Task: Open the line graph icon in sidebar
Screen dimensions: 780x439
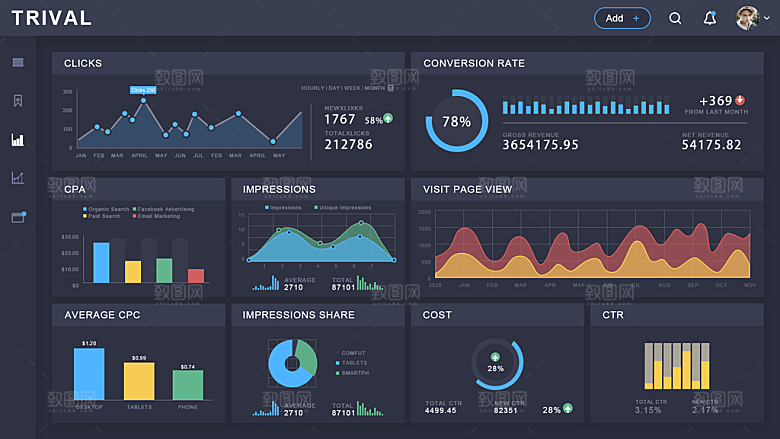Action: point(18,178)
